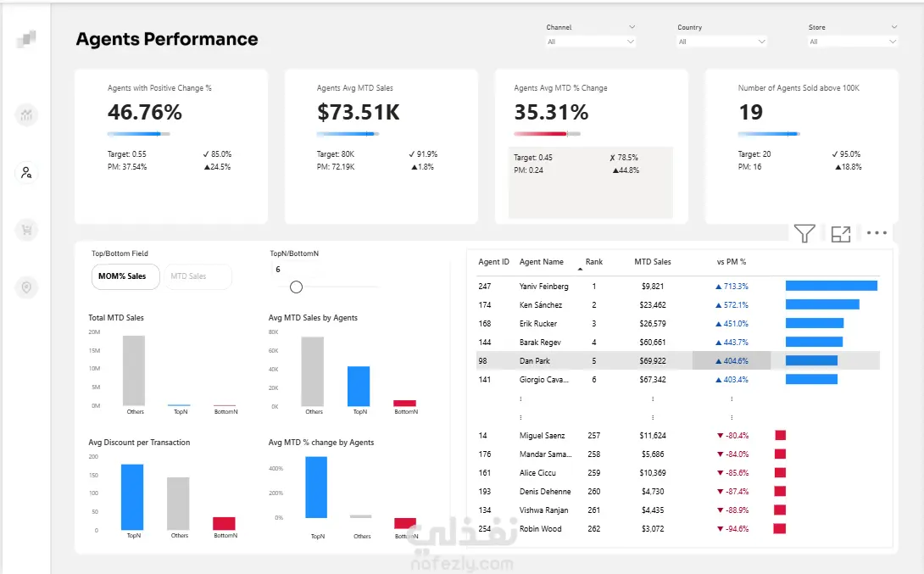Click the Others bar in Total MTD Sales chart

[134, 371]
